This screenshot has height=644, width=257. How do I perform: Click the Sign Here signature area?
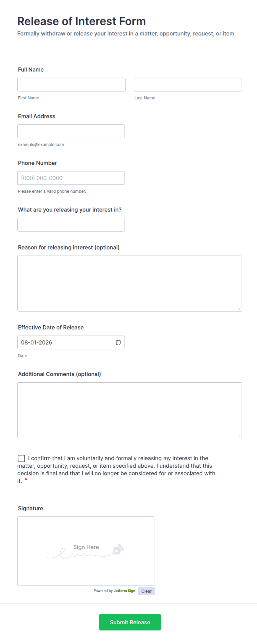pos(86,551)
